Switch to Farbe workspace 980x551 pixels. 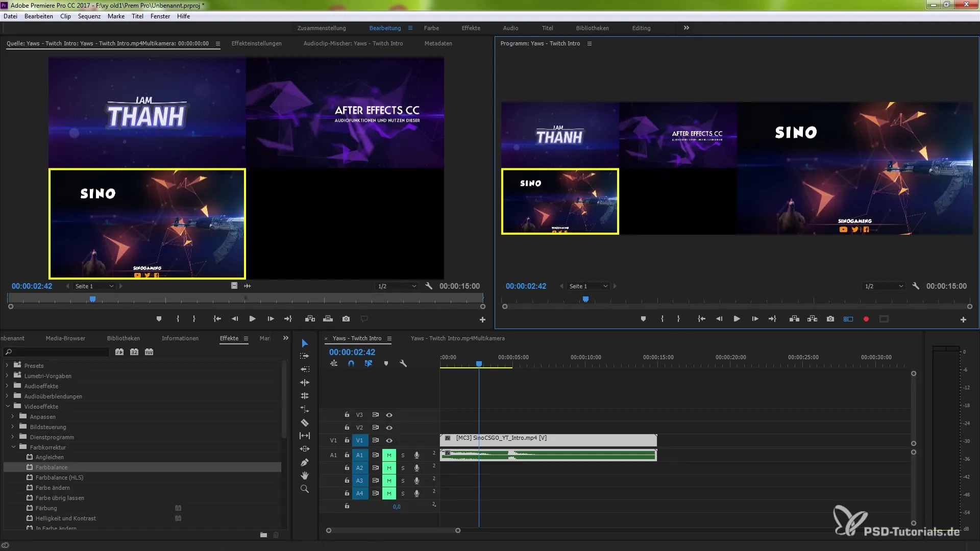click(x=431, y=28)
